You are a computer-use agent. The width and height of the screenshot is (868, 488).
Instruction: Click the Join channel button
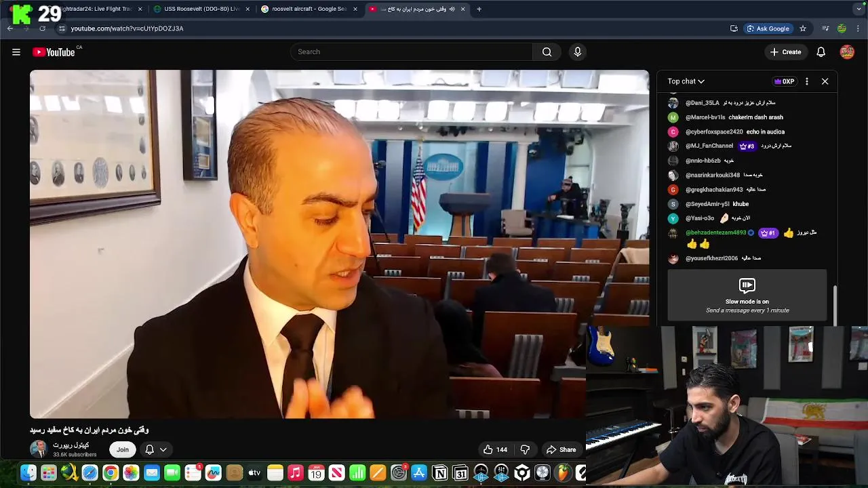(122, 449)
